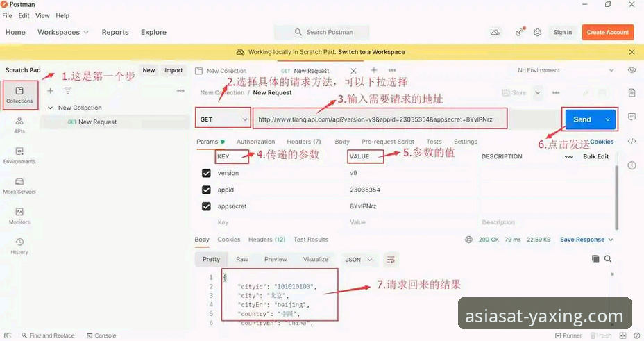Click the Cookies link
Image resolution: width=644 pixels, height=341 pixels.
(x=602, y=142)
